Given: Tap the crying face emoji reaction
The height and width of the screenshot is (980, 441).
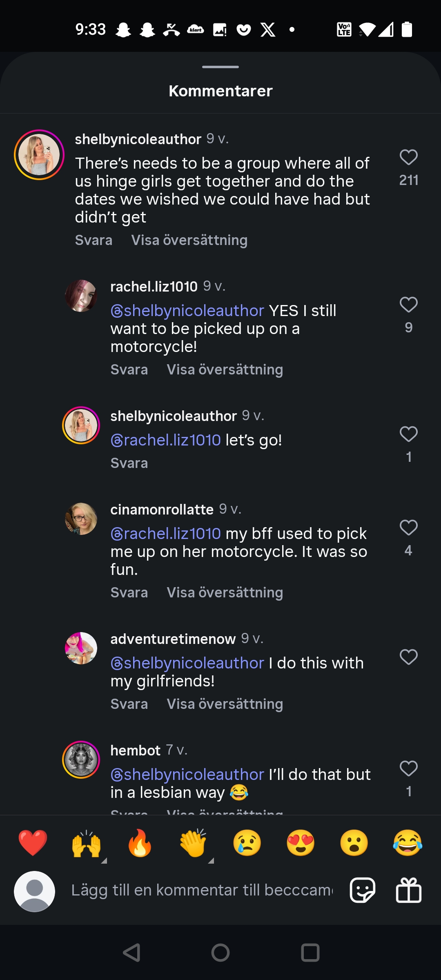Looking at the screenshot, I should point(247,843).
